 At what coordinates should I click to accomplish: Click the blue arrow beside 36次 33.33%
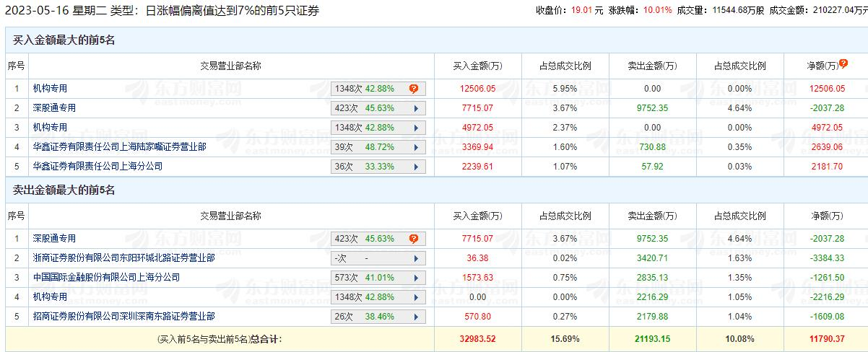416,167
